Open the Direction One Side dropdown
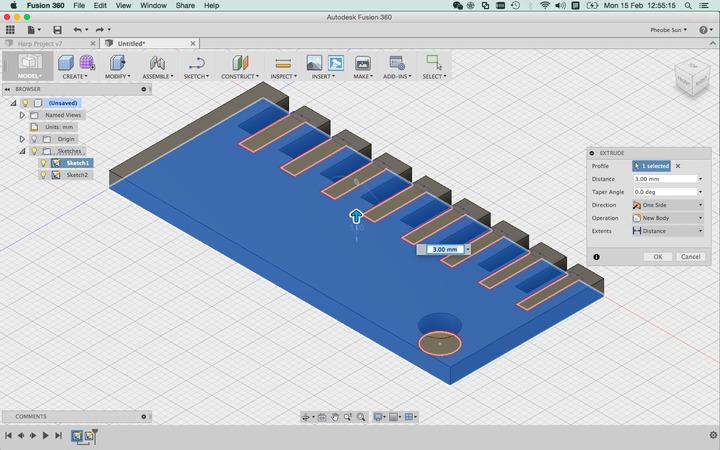 (x=668, y=205)
